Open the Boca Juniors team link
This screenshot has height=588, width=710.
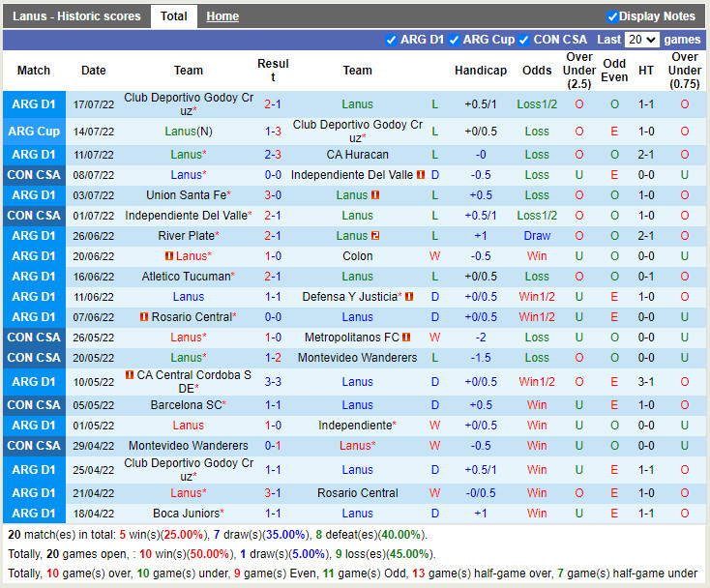tap(186, 514)
